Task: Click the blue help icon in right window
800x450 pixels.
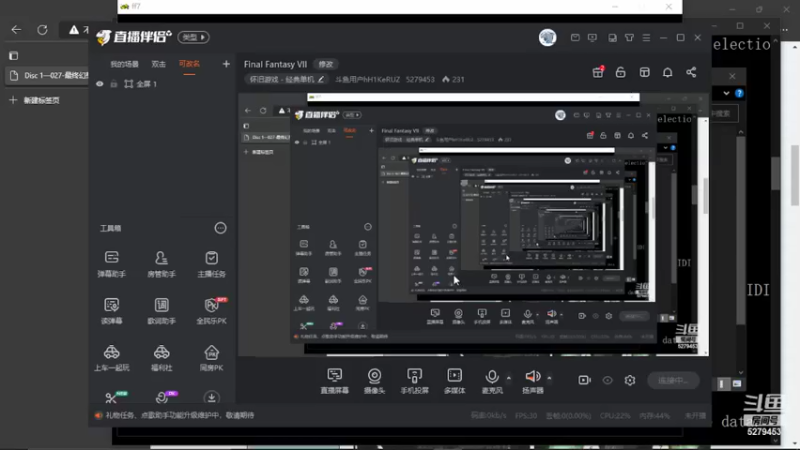Action: [739, 93]
